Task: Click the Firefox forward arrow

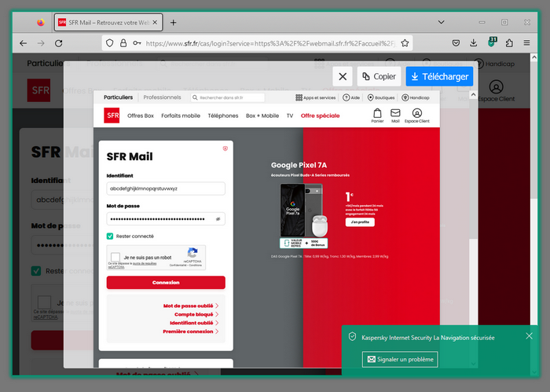Action: click(41, 43)
